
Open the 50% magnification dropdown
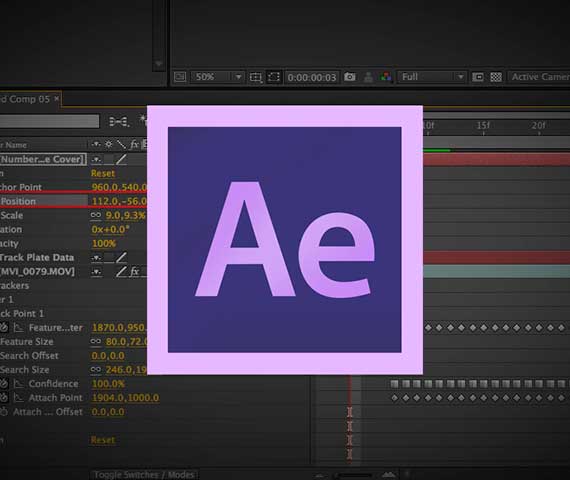(217, 77)
